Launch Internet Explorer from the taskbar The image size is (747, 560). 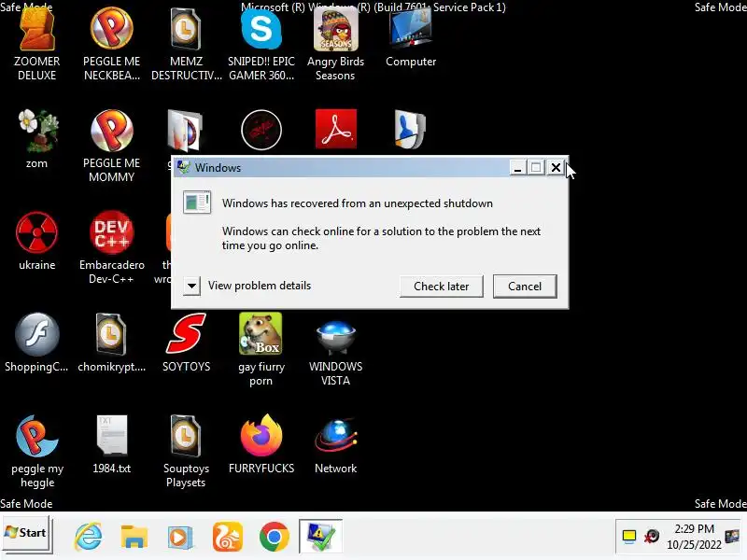pyautogui.click(x=88, y=537)
